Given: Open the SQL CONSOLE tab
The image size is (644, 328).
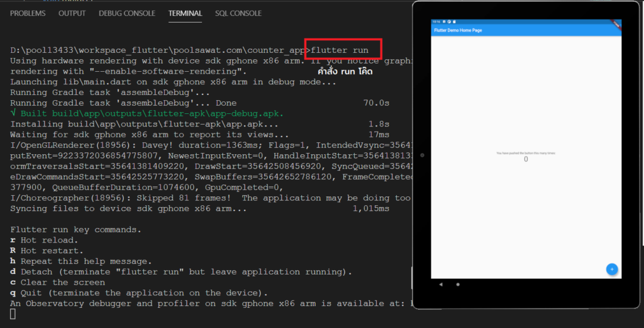Looking at the screenshot, I should tap(238, 13).
